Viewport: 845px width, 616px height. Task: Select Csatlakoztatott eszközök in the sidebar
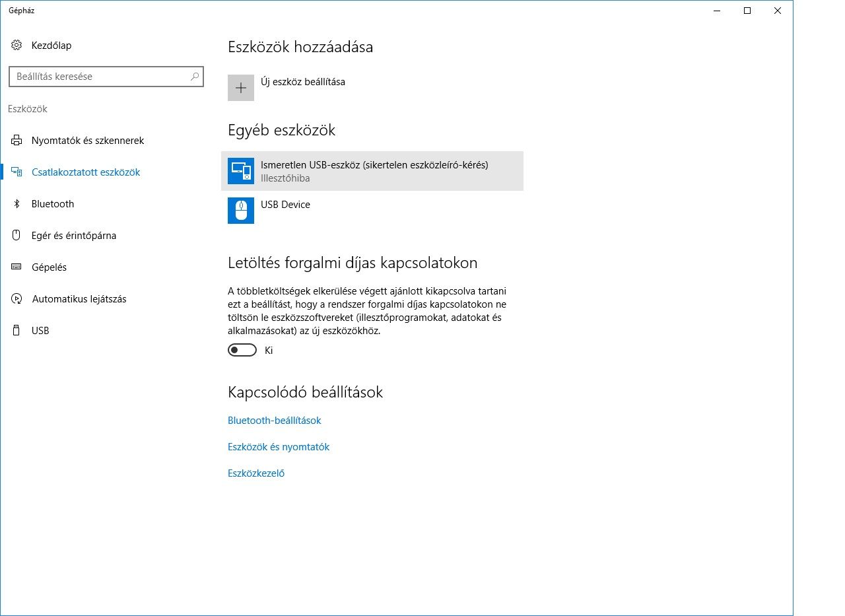[x=86, y=172]
